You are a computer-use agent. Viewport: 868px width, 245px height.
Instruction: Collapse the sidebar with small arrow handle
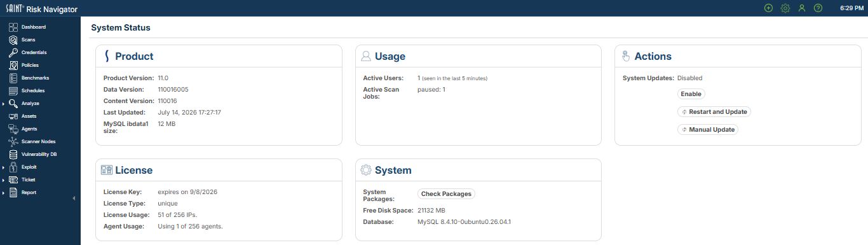[x=74, y=199]
